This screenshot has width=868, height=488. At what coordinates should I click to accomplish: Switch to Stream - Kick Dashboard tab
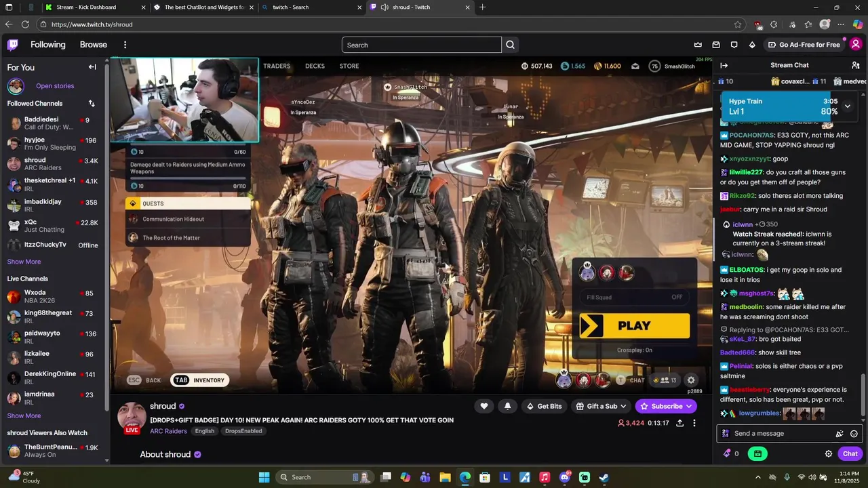click(95, 7)
